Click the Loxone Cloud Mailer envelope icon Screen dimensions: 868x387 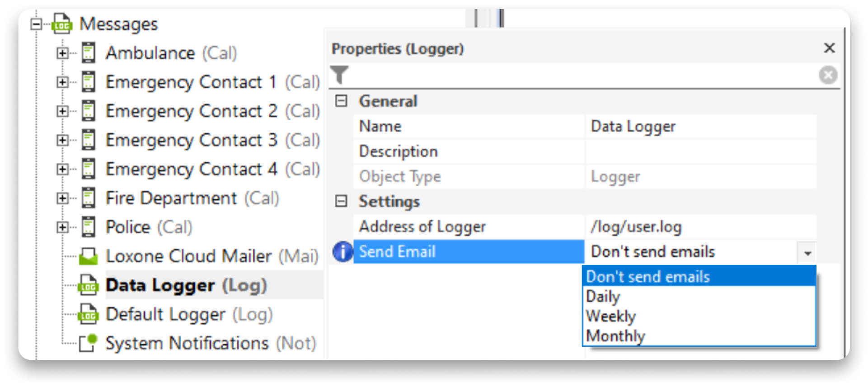(x=88, y=256)
